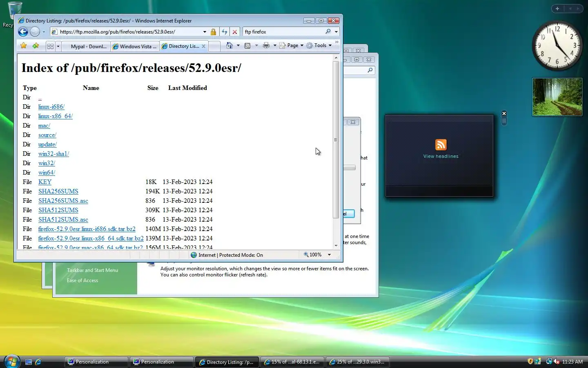Open the mac/ directory link
The height and width of the screenshot is (368, 588).
point(44,126)
